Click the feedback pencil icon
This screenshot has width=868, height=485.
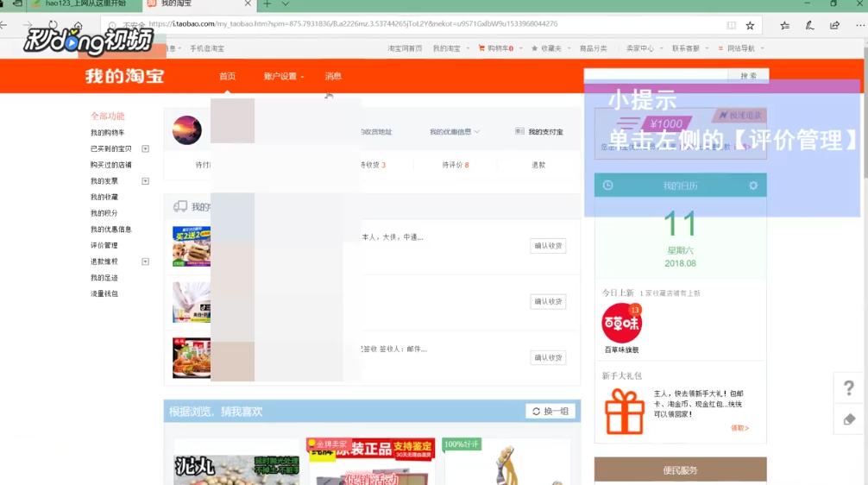pos(849,419)
